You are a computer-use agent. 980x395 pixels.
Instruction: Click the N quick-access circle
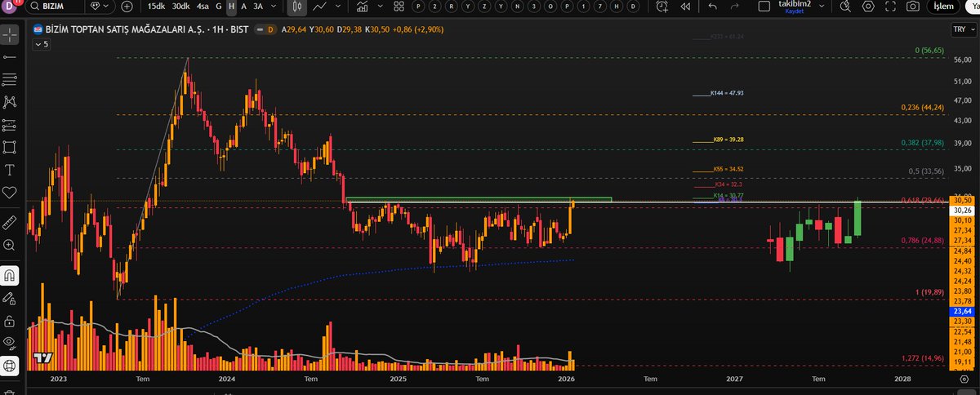[518, 7]
